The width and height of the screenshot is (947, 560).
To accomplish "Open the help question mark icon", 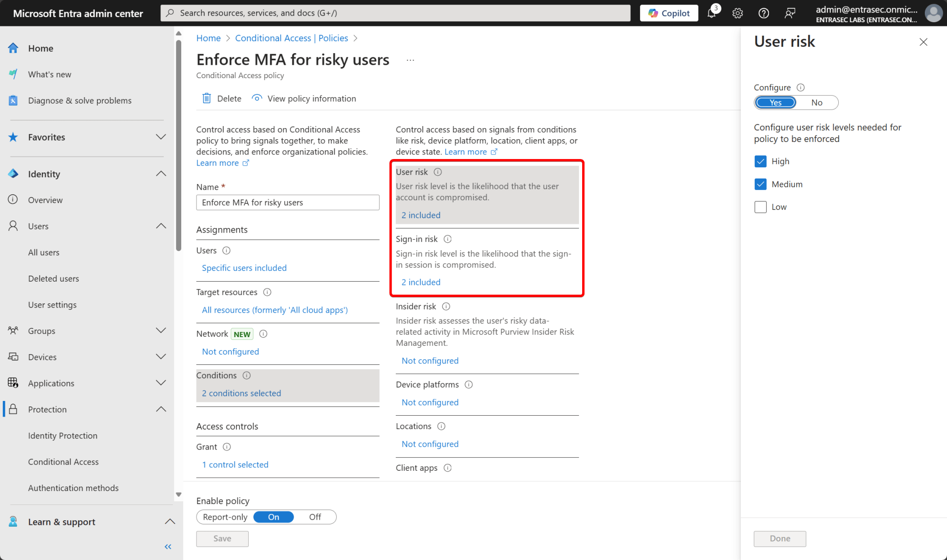I will pyautogui.click(x=763, y=13).
